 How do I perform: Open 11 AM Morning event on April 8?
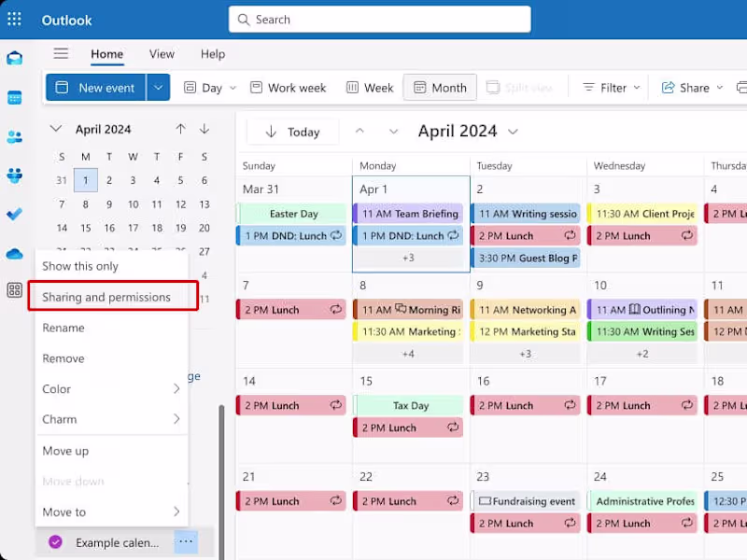[409, 310]
